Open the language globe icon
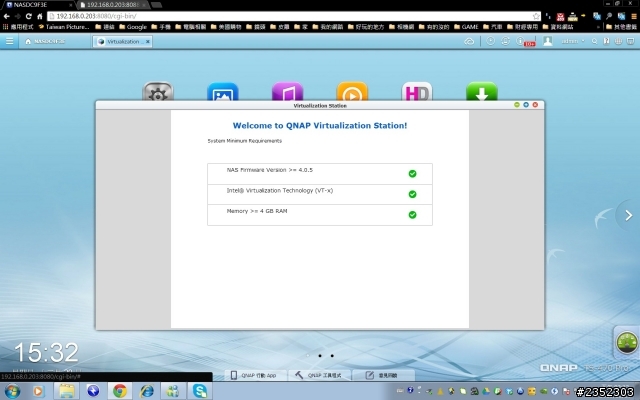 coord(618,41)
